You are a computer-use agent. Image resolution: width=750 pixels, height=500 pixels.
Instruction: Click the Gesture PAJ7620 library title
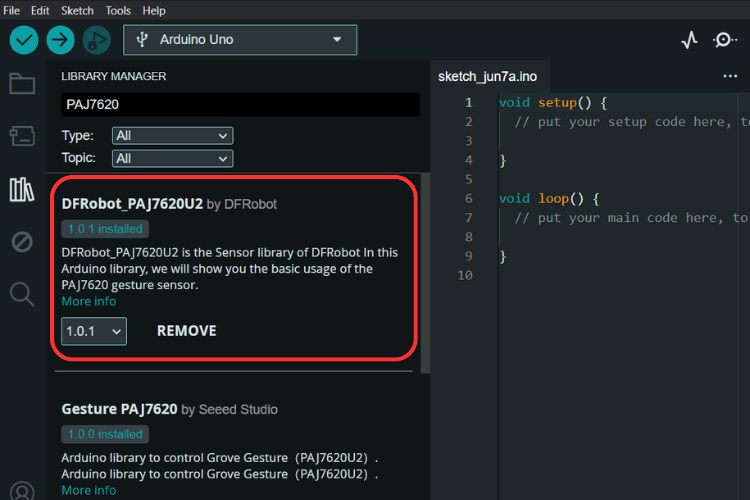point(119,410)
